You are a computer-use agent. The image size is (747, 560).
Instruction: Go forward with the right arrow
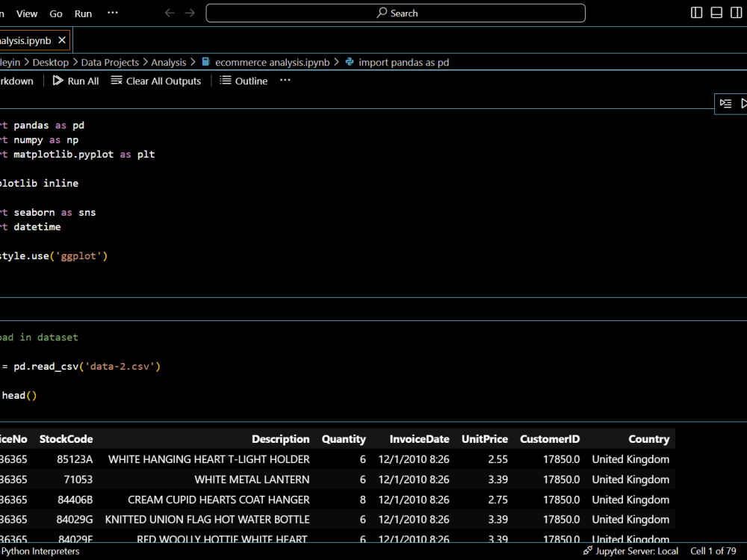click(x=190, y=13)
